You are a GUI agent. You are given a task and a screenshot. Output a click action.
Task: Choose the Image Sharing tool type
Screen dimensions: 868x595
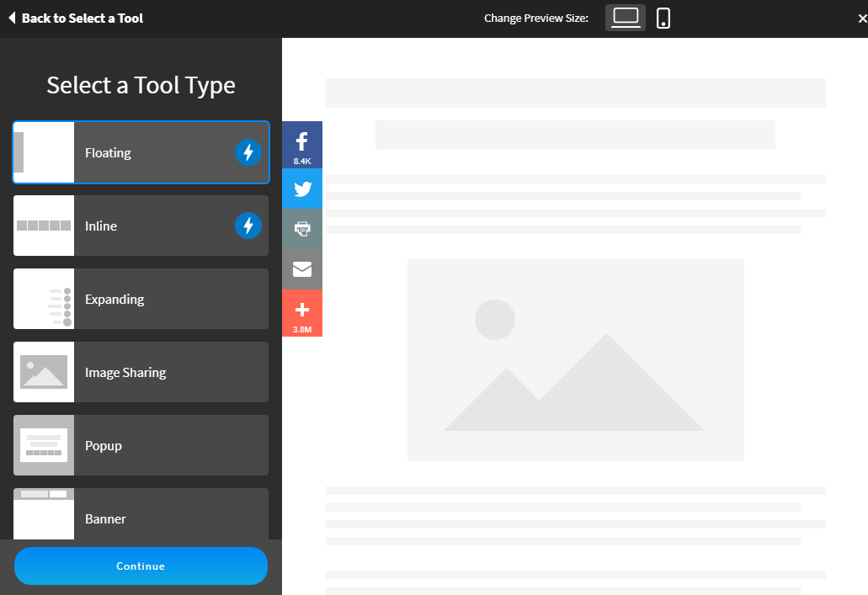pyautogui.click(x=141, y=372)
